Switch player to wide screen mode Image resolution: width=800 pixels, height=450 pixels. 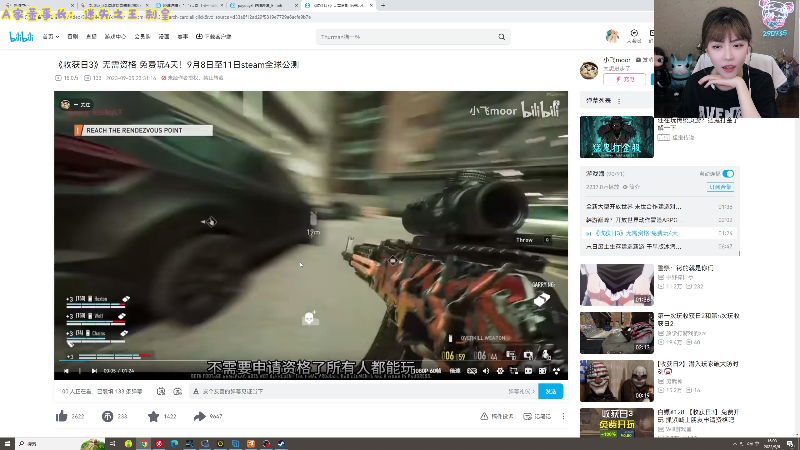(528, 371)
